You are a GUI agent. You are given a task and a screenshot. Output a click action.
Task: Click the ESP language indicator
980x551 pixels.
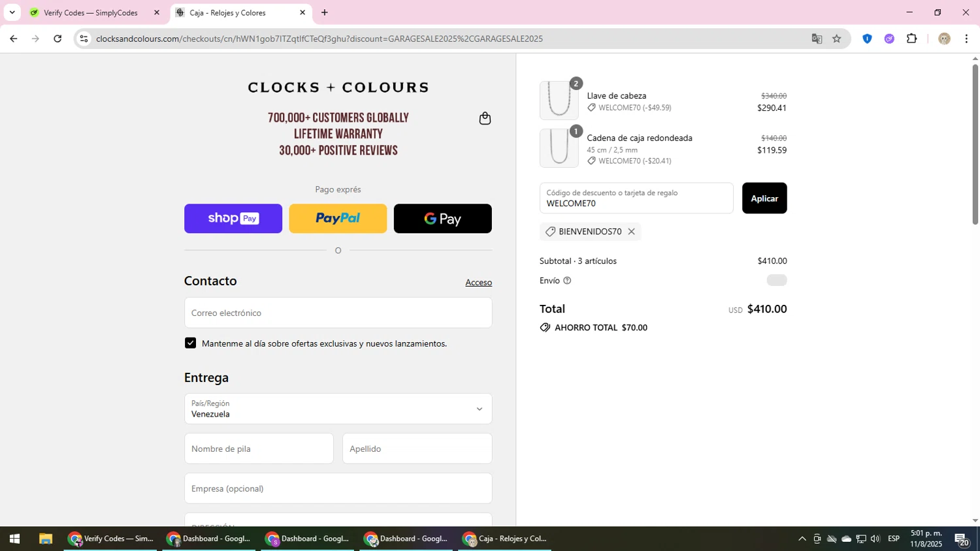tap(894, 539)
